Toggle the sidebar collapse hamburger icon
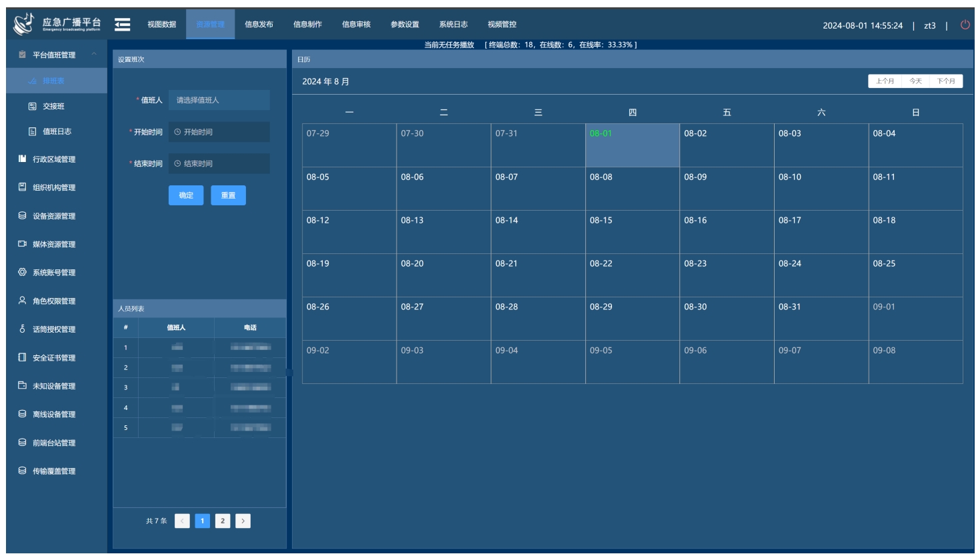This screenshot has width=980, height=560. 123,25
